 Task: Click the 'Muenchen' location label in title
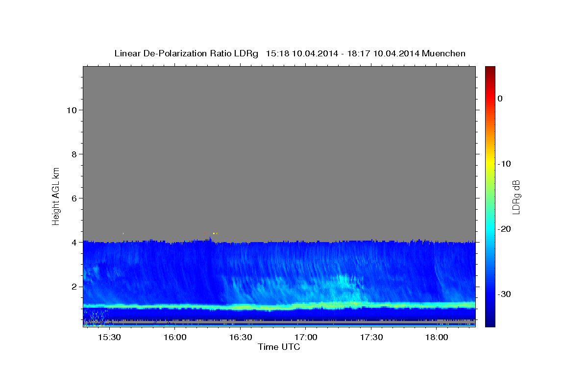444,53
